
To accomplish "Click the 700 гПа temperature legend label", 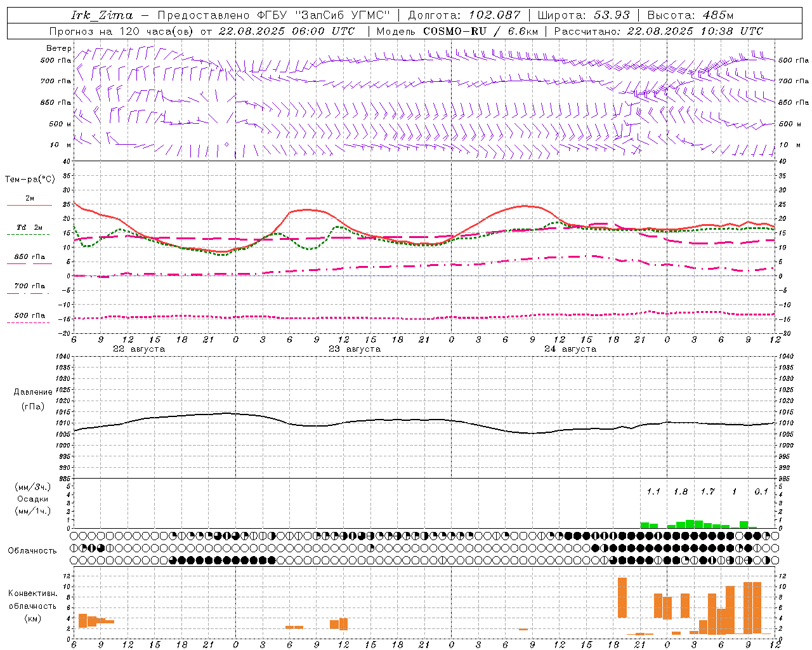I will coord(30,286).
